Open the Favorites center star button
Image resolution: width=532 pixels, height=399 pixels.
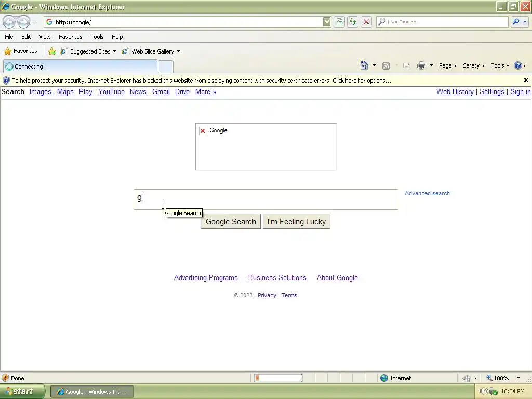[x=20, y=51]
